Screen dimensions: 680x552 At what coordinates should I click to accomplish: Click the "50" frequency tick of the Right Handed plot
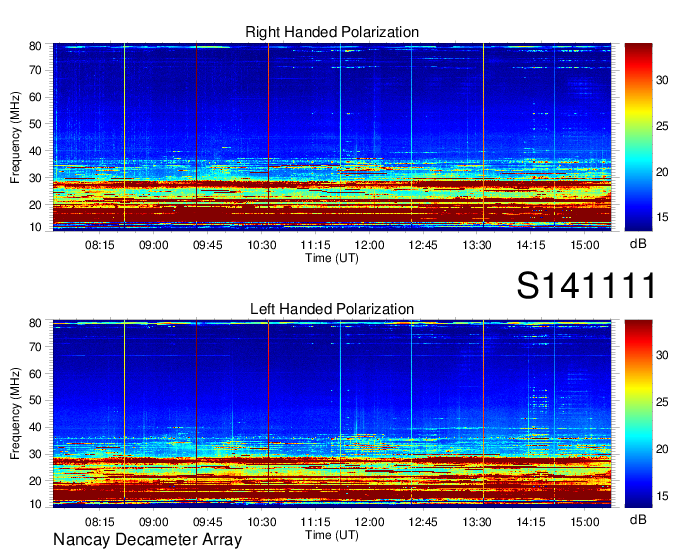(35, 124)
